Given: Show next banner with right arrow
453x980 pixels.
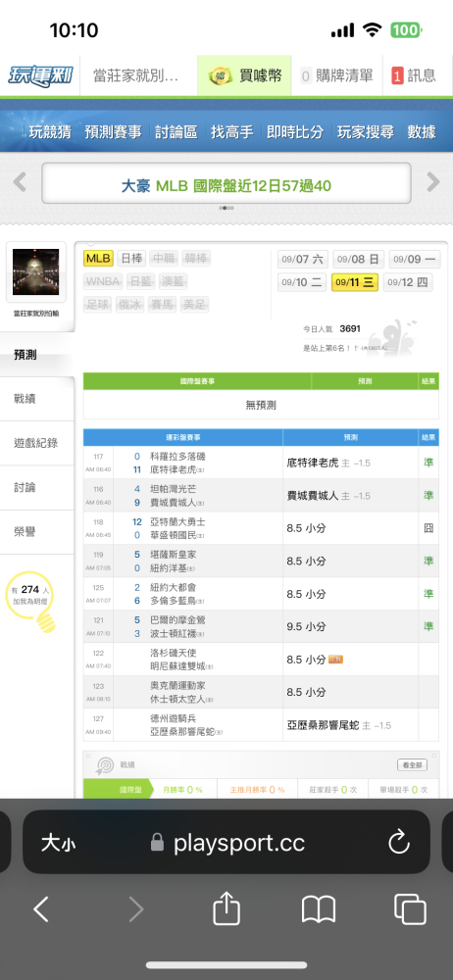Looking at the screenshot, I should (x=433, y=182).
